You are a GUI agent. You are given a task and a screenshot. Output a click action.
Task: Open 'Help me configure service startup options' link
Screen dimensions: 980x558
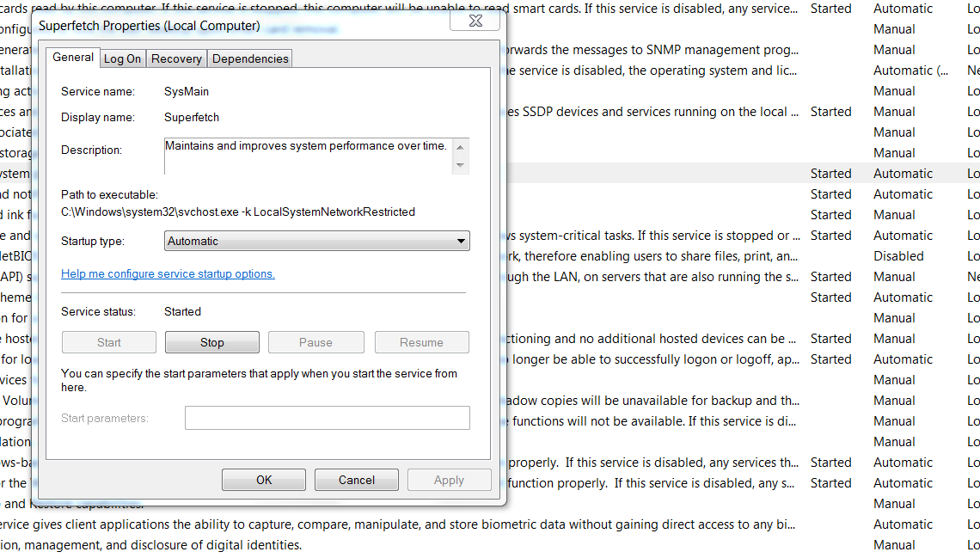pyautogui.click(x=168, y=273)
